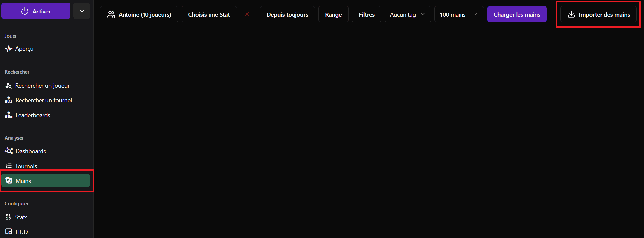Select Mains in the sidebar
Screen dimensions: 644x238
tap(45, 181)
